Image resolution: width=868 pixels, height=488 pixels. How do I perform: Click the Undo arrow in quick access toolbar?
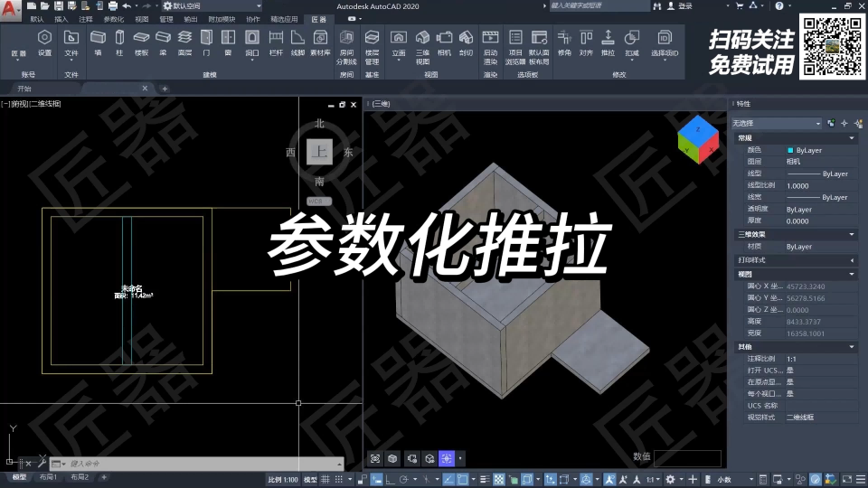coord(127,6)
